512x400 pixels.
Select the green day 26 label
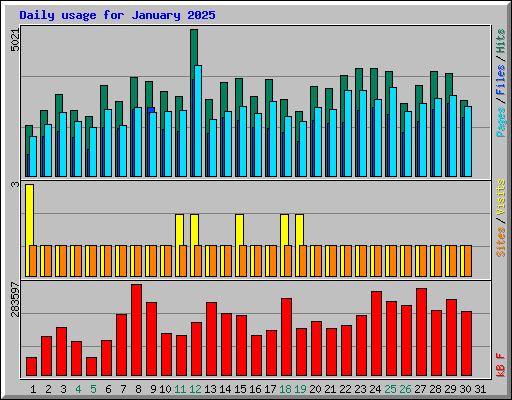[x=405, y=389]
